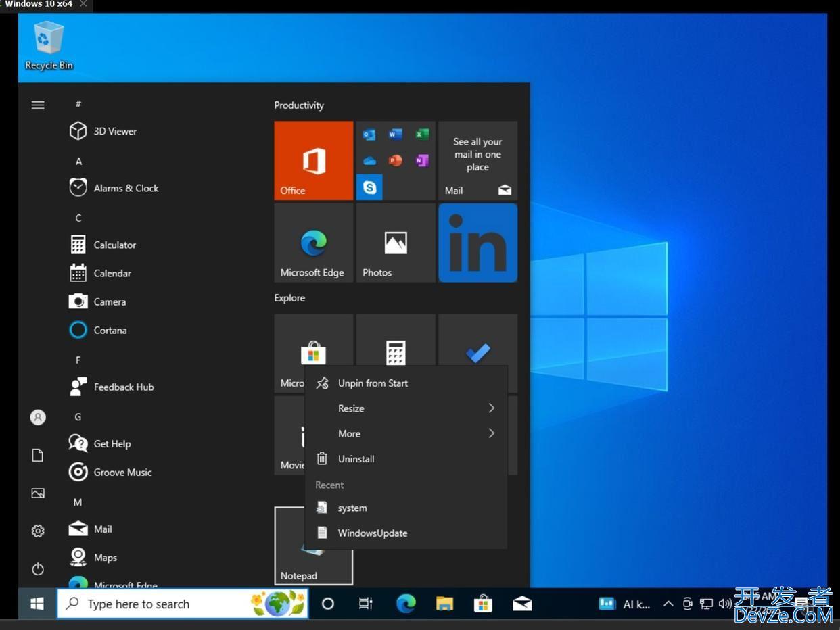Click the Power icon in Start
Screen dimensions: 840x630
(x=38, y=569)
